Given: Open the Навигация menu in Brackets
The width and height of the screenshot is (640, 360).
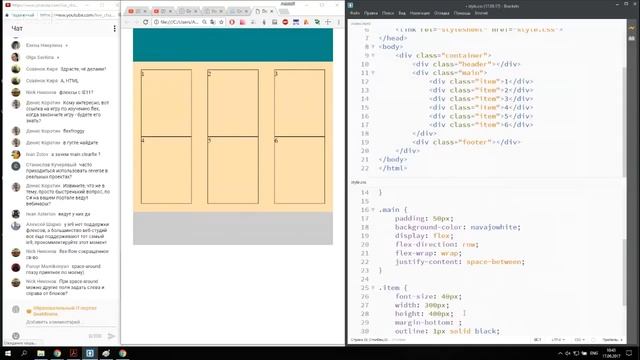Looking at the screenshot, I should (x=420, y=13).
